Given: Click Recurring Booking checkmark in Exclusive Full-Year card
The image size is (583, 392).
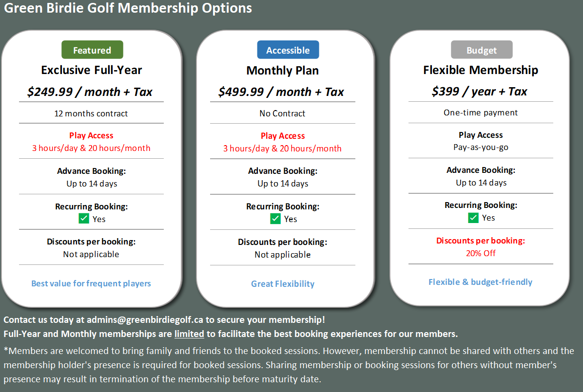Looking at the screenshot, I should [x=84, y=219].
